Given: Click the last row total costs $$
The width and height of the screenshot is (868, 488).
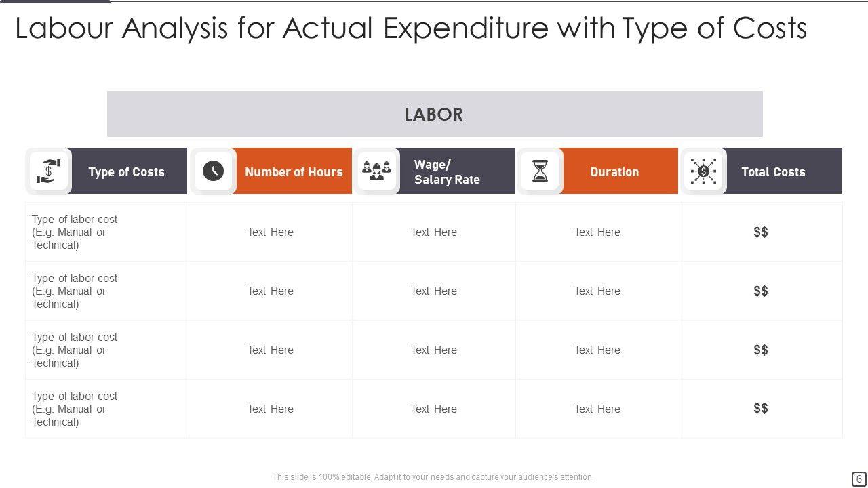Looking at the screenshot, I should pyautogui.click(x=761, y=408).
